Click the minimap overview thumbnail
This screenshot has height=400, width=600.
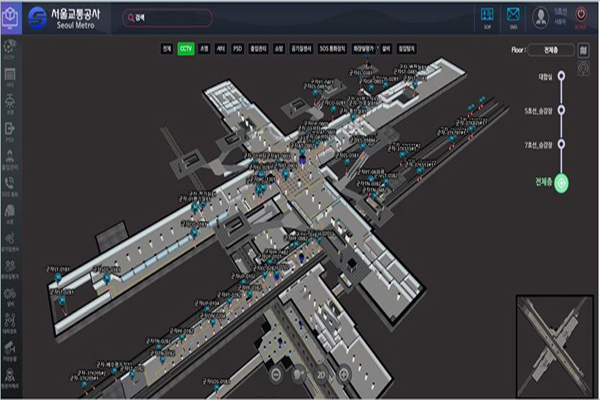[555, 343]
